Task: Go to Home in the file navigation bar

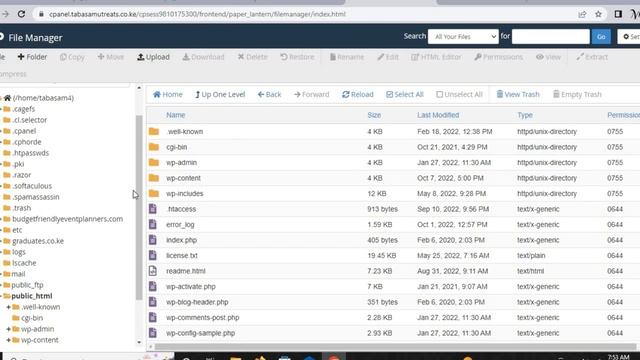Action: (x=168, y=94)
